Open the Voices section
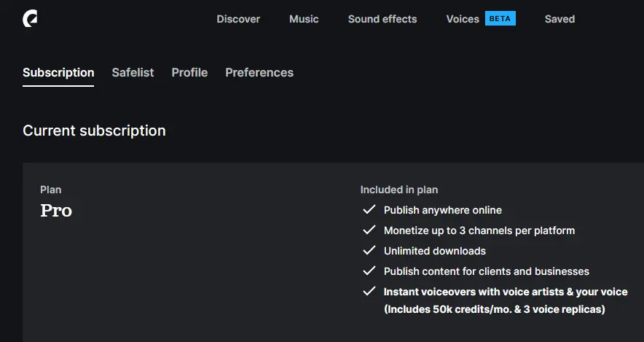This screenshot has height=342, width=644. tap(463, 19)
